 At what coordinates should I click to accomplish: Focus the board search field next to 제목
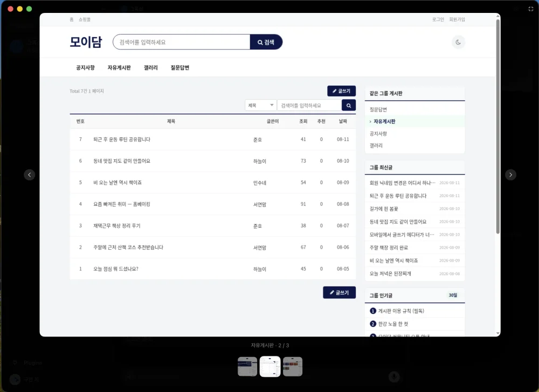coord(309,106)
